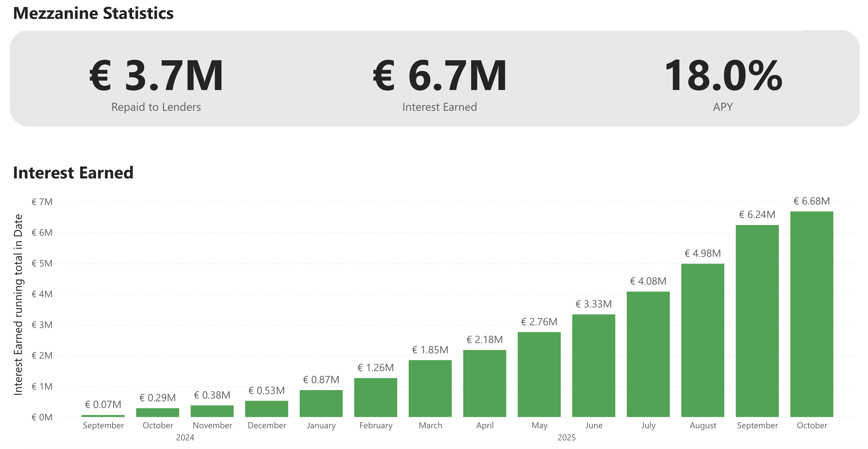Click the 2024 year axis label

point(185,437)
